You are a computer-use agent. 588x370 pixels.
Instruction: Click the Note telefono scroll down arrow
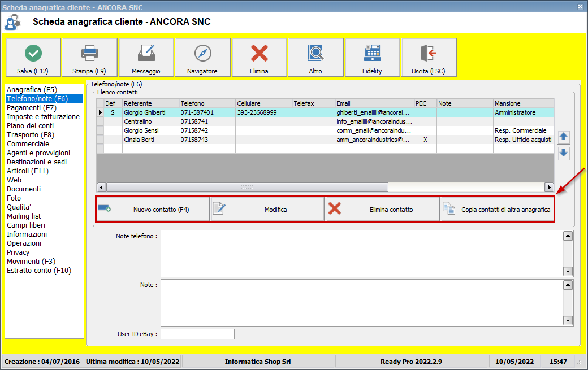[x=568, y=272]
